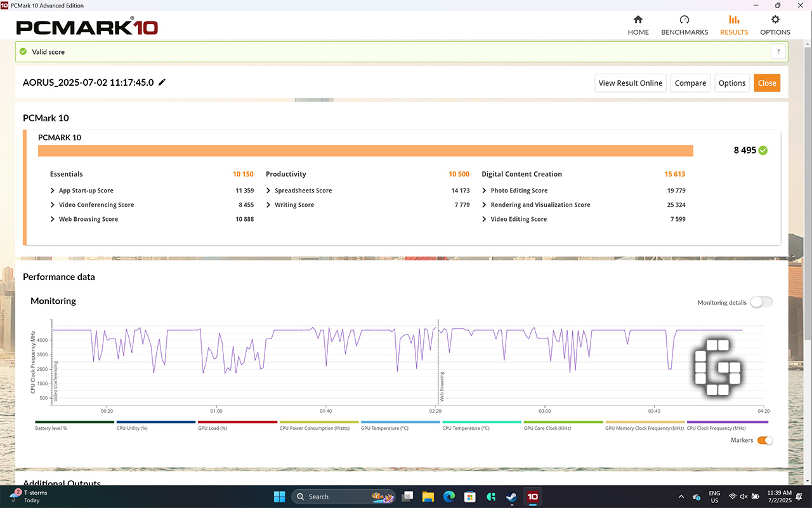Click the ENG US language indicator
The width and height of the screenshot is (812, 508).
point(714,497)
